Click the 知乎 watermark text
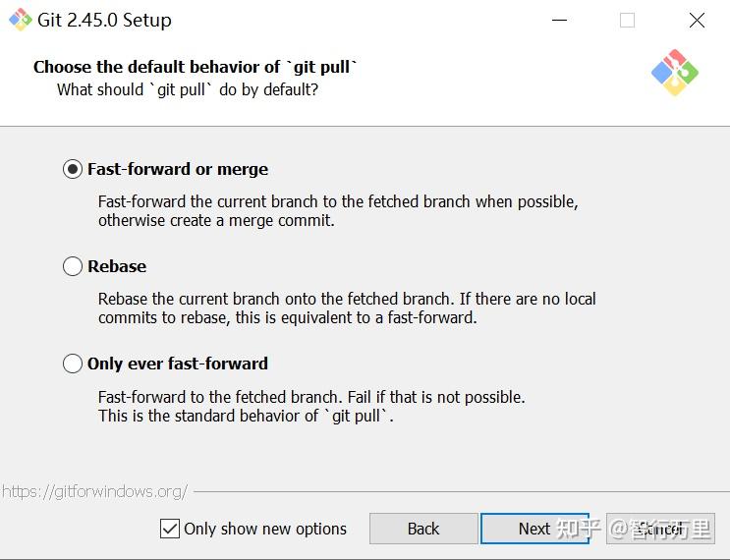Image resolution: width=730 pixels, height=560 pixels. 580,529
